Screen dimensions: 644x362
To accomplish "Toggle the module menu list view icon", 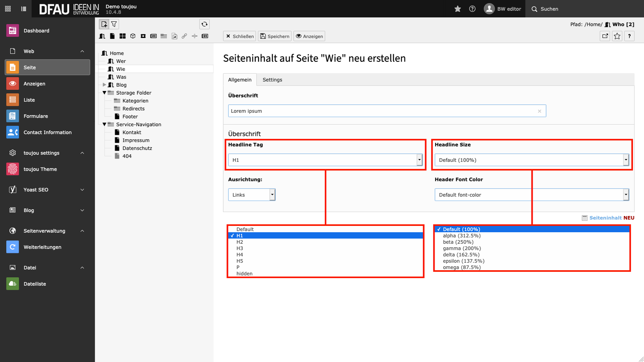I will point(24,9).
